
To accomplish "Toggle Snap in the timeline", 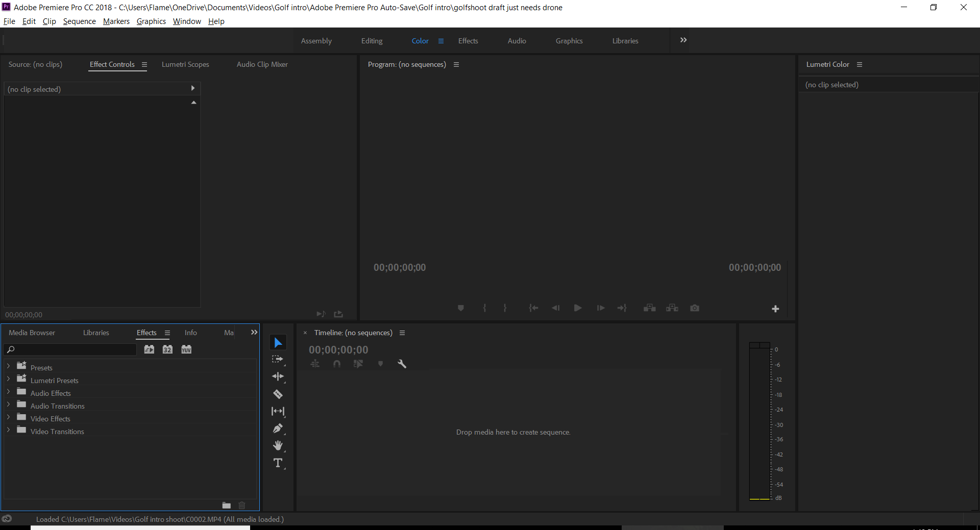I will coord(337,364).
